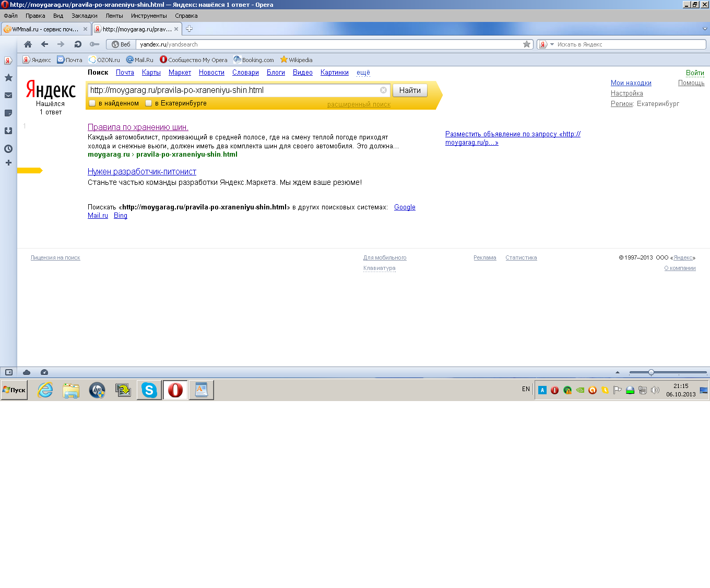Bookmark this page with the star in address bar
This screenshot has width=710, height=588.
(527, 44)
